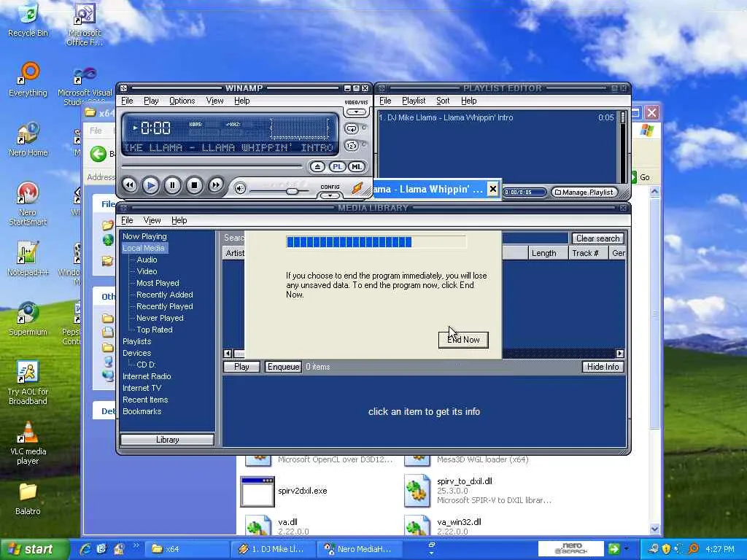Open Everything desktop shortcut

click(28, 79)
